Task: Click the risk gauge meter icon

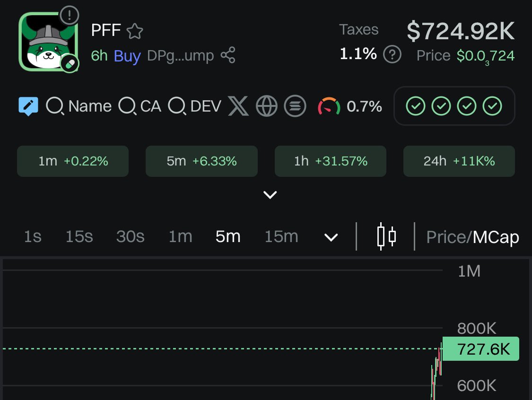Action: tap(329, 106)
